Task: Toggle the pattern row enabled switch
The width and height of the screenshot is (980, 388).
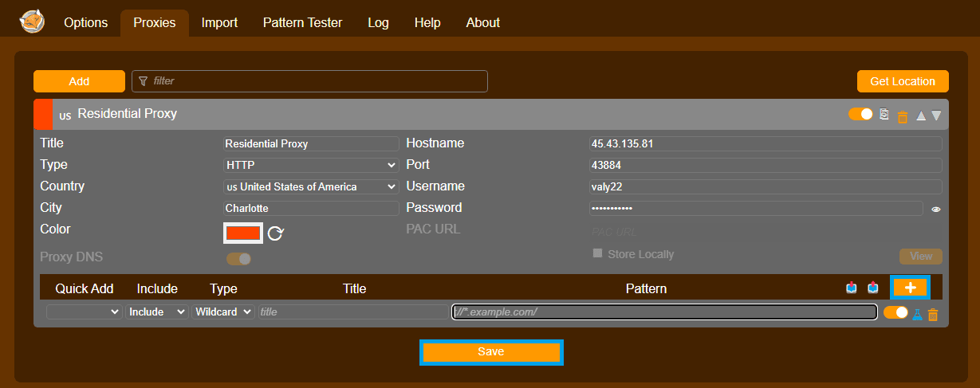Action: click(x=895, y=312)
